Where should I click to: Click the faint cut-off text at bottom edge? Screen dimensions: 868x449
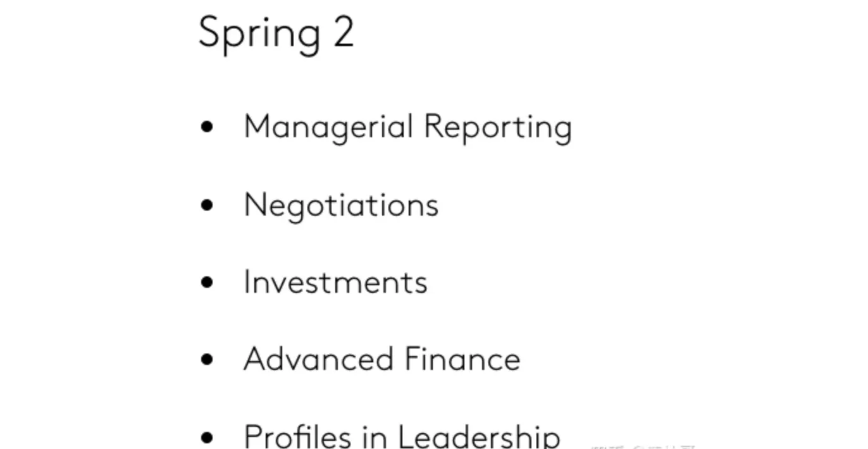point(642,446)
